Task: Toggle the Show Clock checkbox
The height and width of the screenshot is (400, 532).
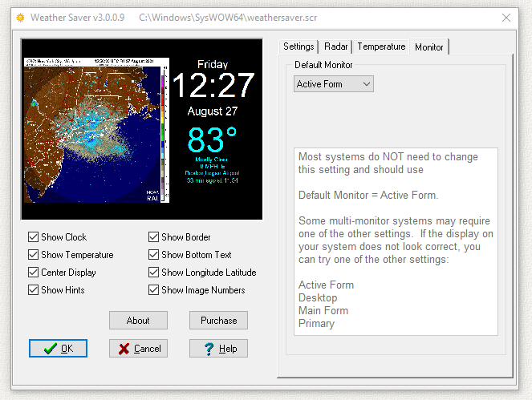Action: (33, 237)
